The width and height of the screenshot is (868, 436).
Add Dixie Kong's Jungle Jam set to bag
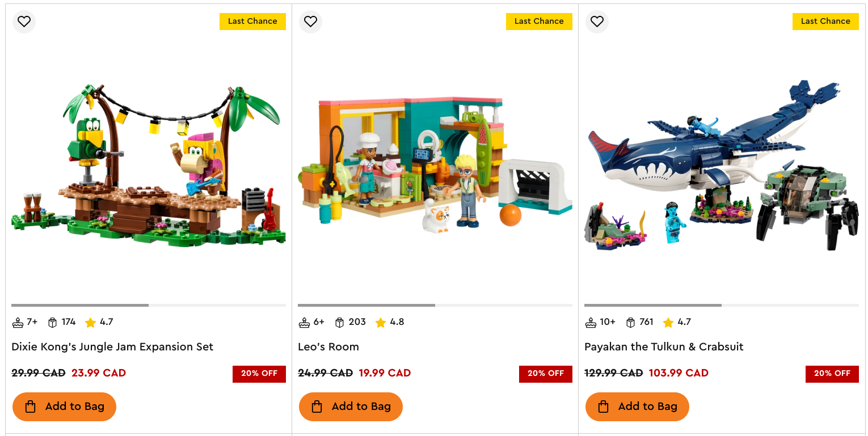pos(64,407)
